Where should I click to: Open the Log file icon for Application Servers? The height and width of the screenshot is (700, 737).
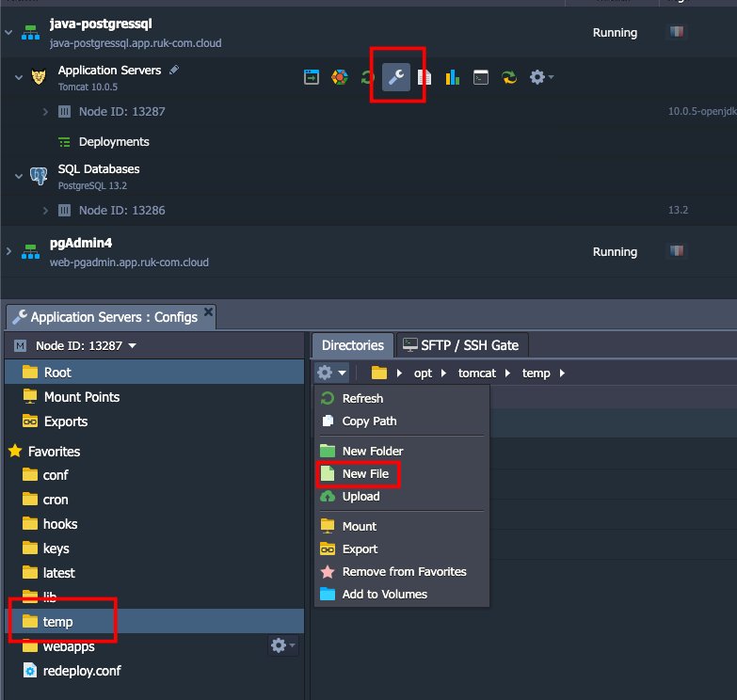pos(425,76)
